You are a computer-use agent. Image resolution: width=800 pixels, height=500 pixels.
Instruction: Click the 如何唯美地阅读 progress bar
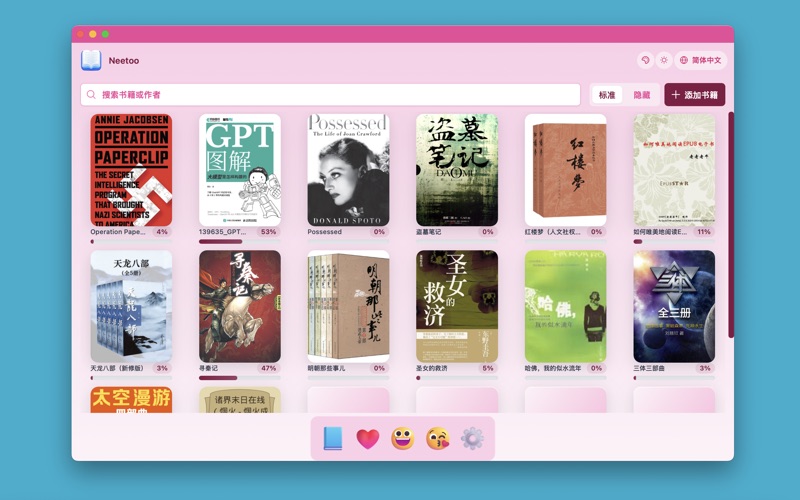click(x=674, y=242)
